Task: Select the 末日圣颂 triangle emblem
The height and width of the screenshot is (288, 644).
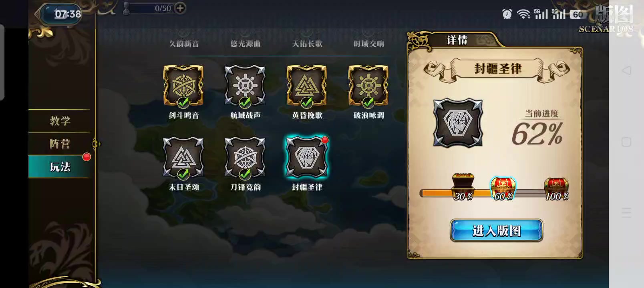Action: pyautogui.click(x=183, y=158)
